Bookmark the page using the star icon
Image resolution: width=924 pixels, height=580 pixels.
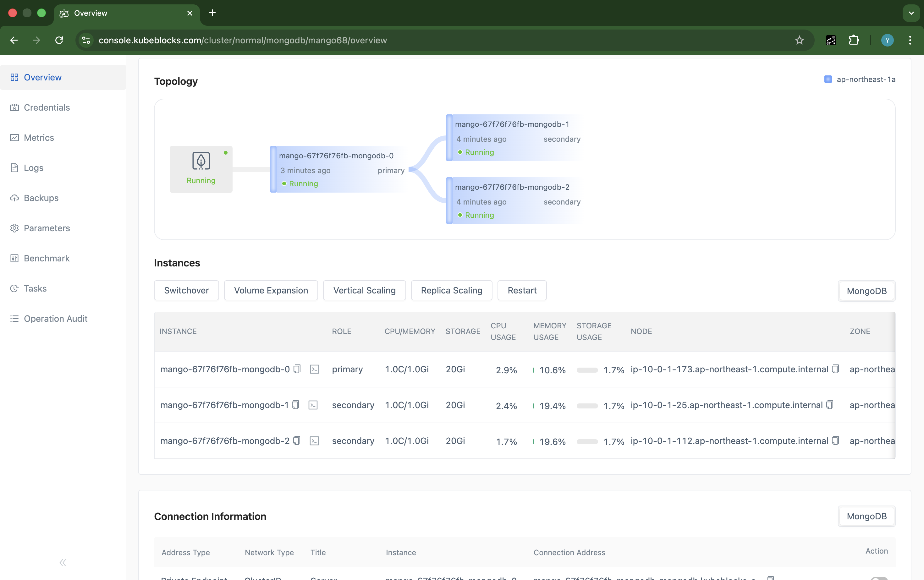click(799, 40)
